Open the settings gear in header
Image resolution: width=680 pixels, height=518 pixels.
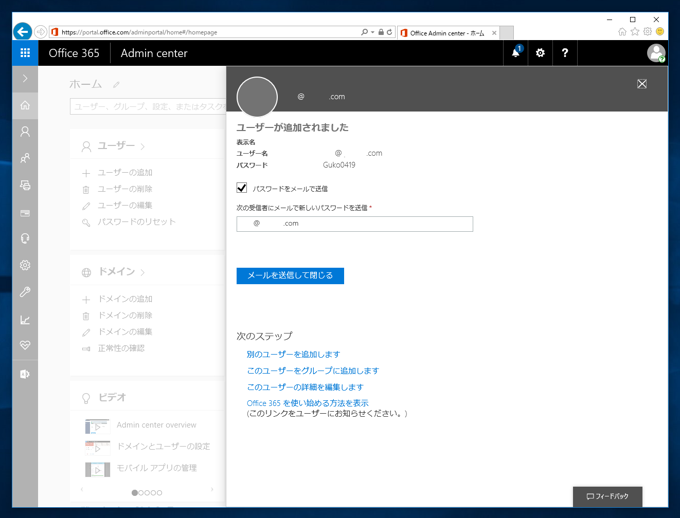540,53
